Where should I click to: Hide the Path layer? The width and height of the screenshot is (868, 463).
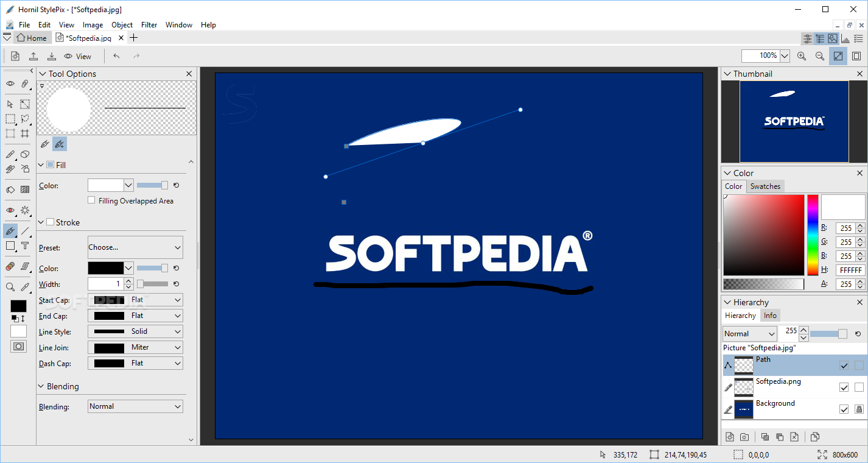844,366
